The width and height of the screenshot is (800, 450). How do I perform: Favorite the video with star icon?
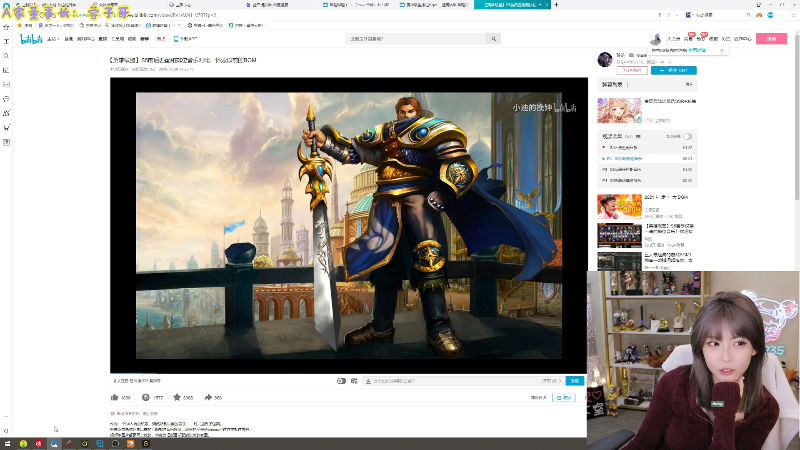click(x=177, y=397)
